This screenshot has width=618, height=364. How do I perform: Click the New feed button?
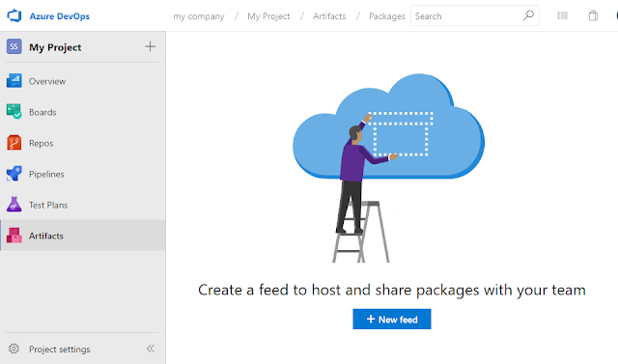[x=392, y=319]
